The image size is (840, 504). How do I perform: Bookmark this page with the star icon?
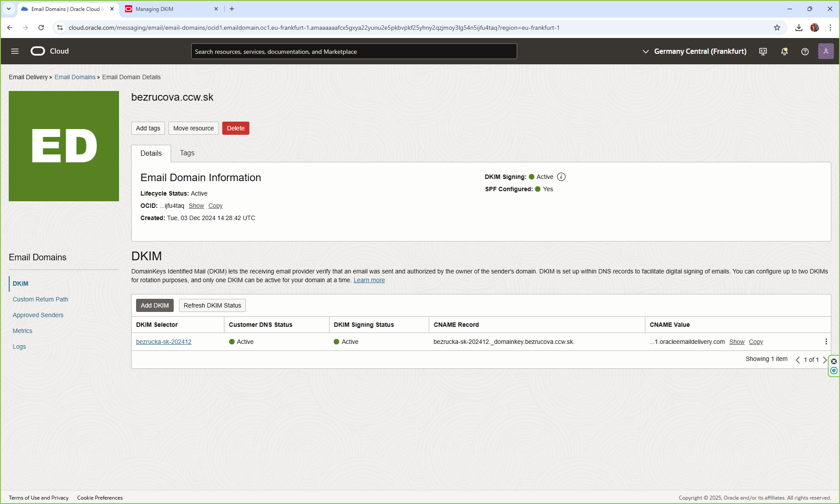click(x=777, y=28)
